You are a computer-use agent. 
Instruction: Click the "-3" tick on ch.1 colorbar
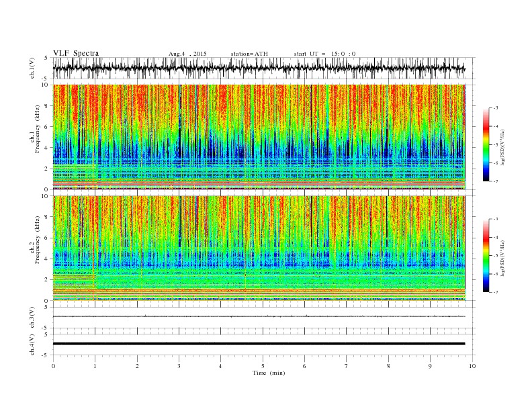tap(496, 108)
